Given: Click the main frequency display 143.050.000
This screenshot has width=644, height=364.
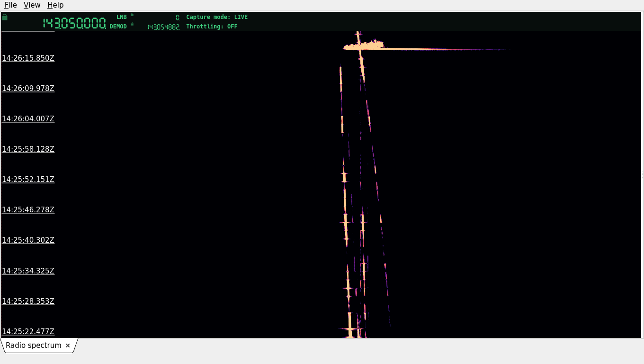Looking at the screenshot, I should click(74, 23).
